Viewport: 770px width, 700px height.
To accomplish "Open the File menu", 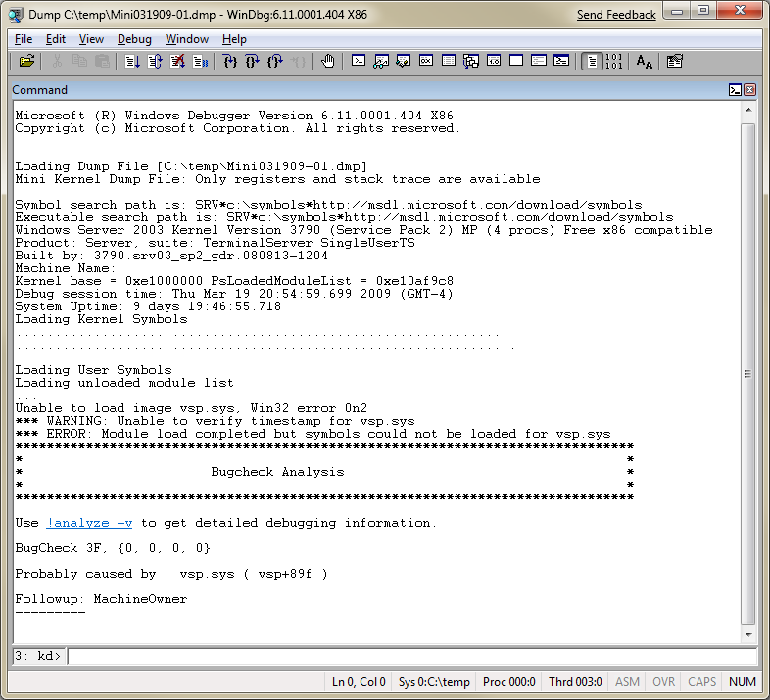I will [24, 39].
